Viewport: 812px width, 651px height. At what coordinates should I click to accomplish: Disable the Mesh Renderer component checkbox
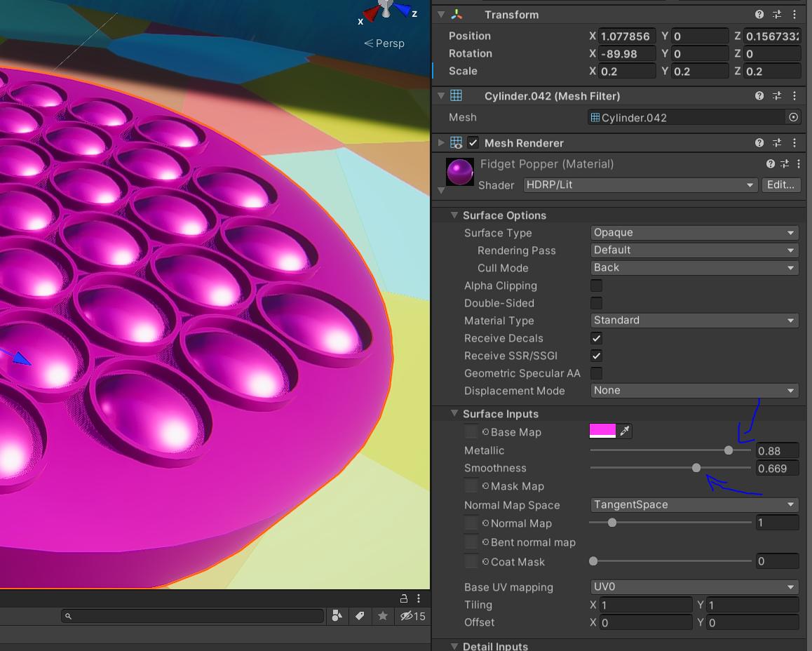(473, 143)
